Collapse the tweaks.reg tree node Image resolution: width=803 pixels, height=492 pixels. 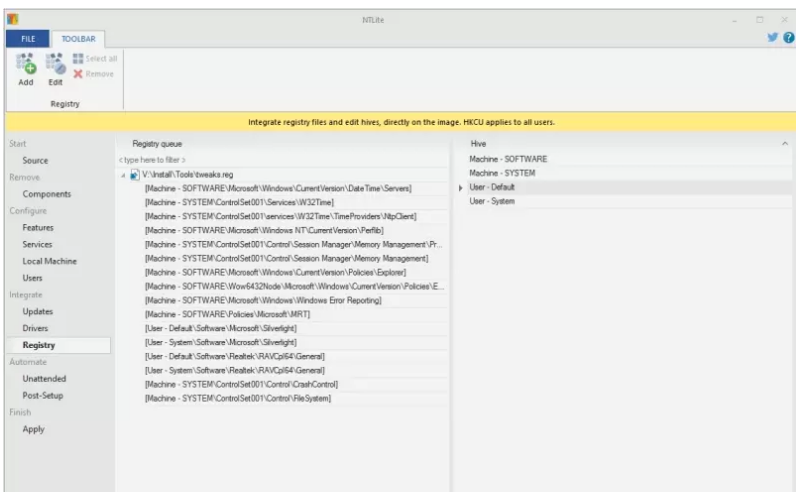click(123, 176)
